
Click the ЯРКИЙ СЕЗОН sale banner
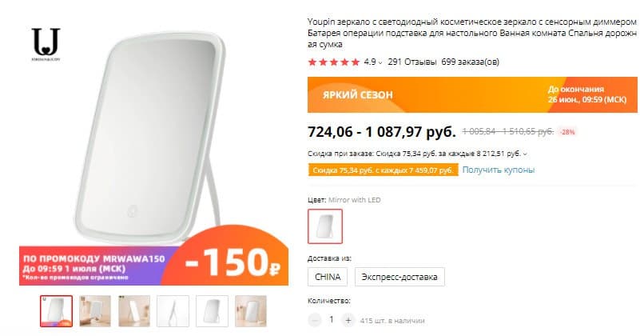(x=472, y=94)
